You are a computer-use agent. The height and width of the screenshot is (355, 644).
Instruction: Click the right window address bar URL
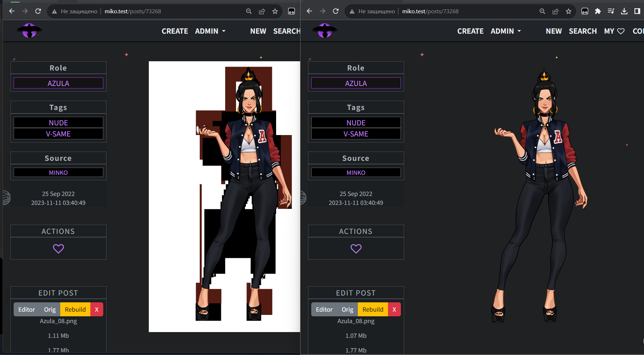click(430, 11)
